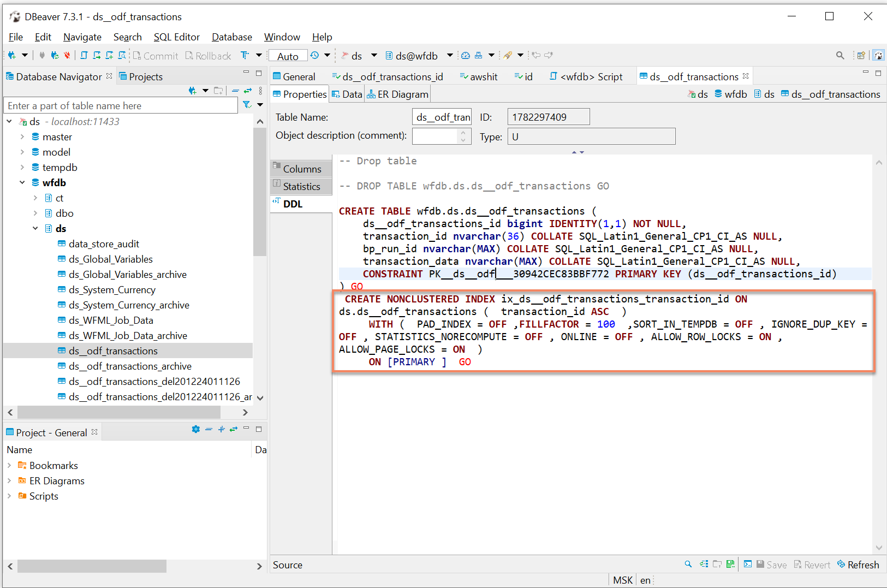887x588 pixels.
Task: Select the Statistics section tab
Action: pos(301,186)
